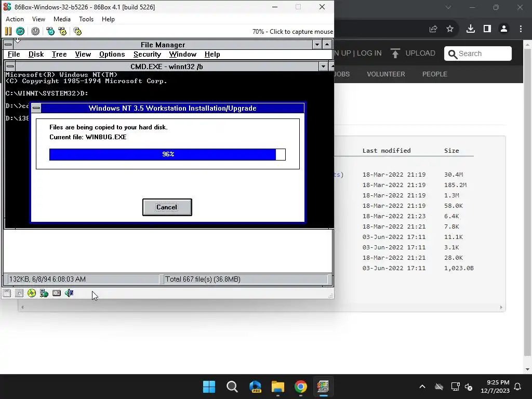Open 86Box Tools menu
Screen dimensions: 532x399
[86, 19]
